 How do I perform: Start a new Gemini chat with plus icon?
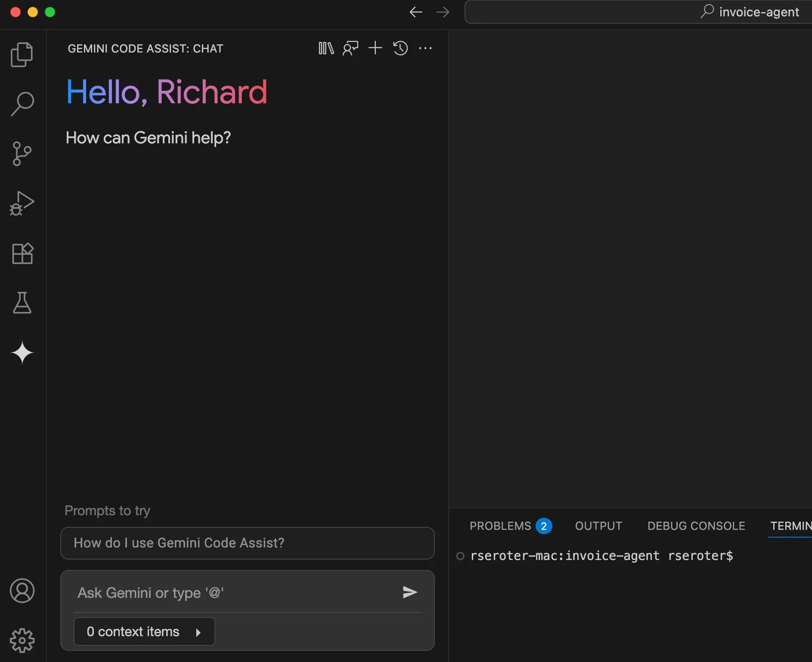375,48
